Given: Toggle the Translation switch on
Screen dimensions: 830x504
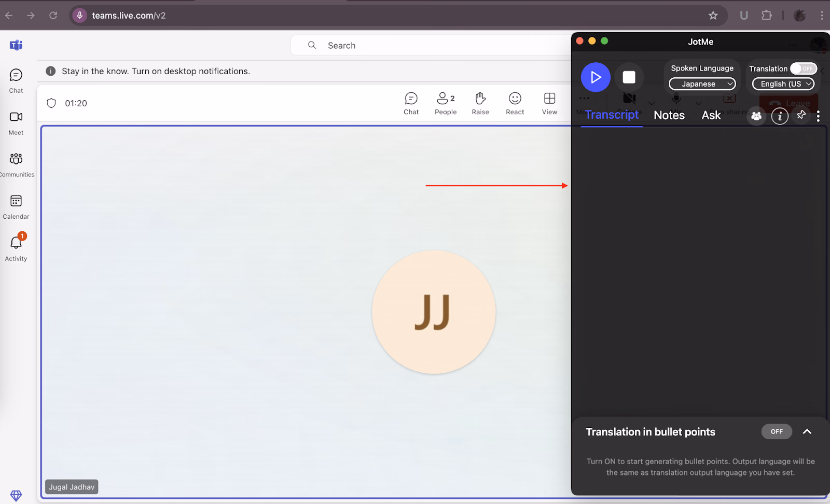Looking at the screenshot, I should (x=804, y=68).
